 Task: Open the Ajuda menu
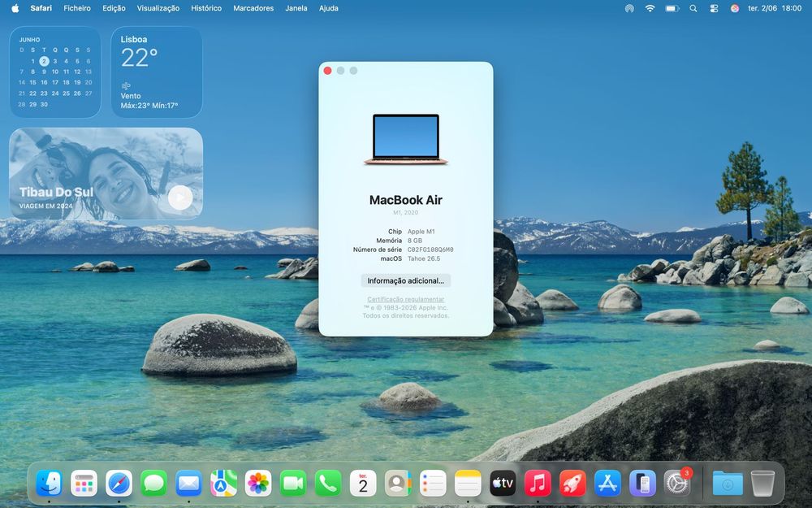(328, 8)
